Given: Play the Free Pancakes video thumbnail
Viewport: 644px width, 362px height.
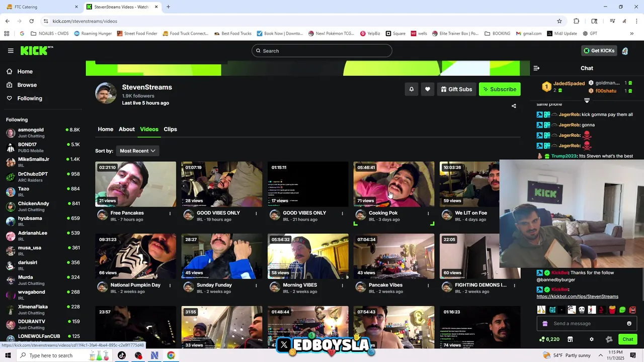Looking at the screenshot, I should pyautogui.click(x=136, y=184).
